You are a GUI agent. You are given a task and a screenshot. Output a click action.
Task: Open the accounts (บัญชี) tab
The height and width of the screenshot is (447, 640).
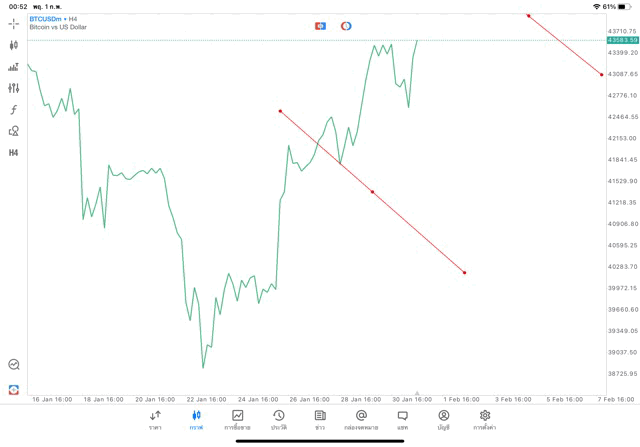[443, 419]
